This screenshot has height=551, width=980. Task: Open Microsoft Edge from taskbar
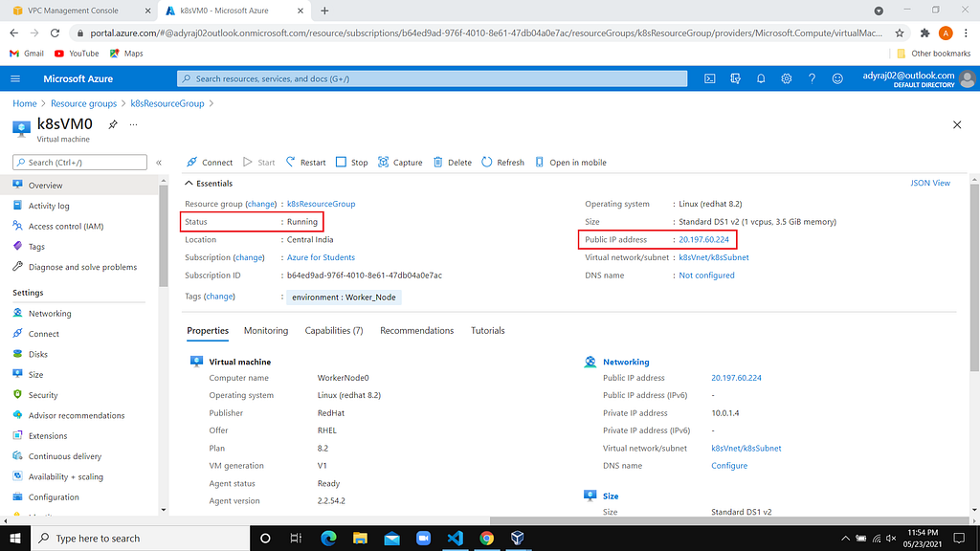(329, 538)
